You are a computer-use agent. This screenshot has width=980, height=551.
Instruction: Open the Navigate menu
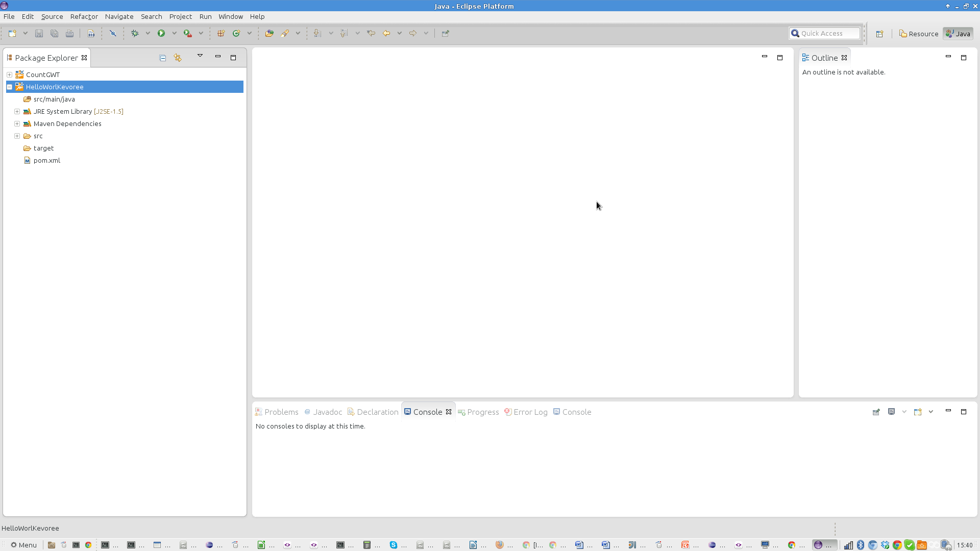[119, 16]
